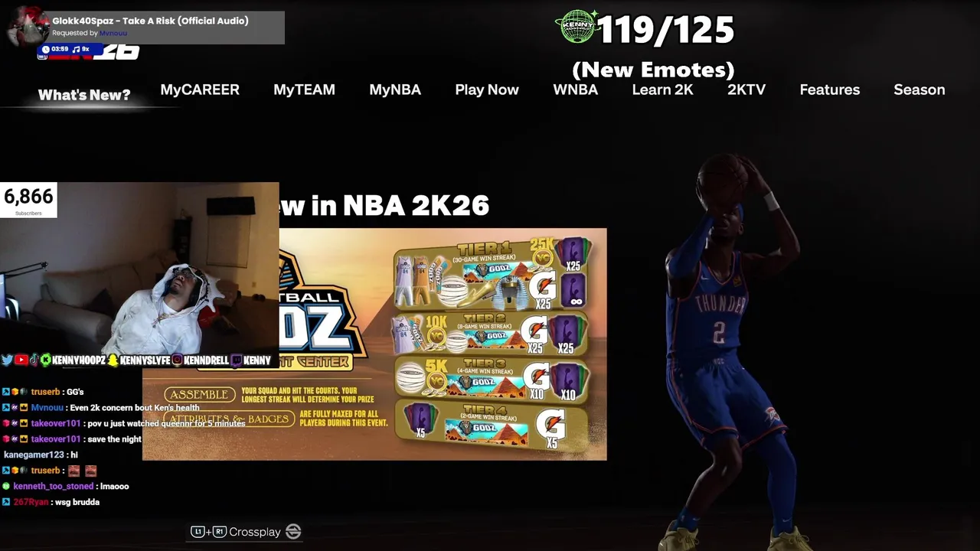This screenshot has width=980, height=551.
Task: Choose the Play Now tab
Action: 487,90
